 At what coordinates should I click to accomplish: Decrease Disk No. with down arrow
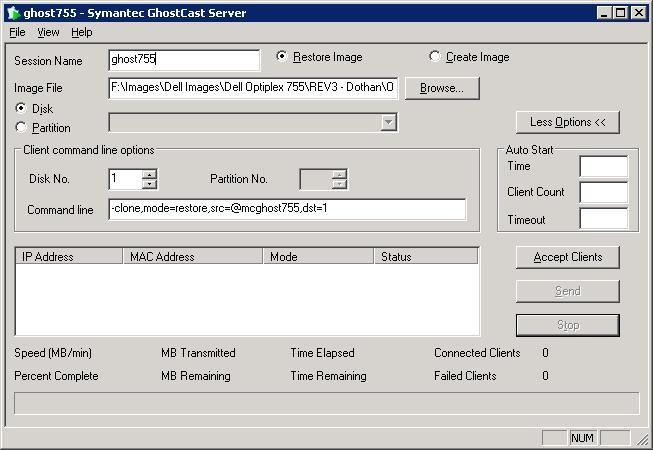pos(149,184)
